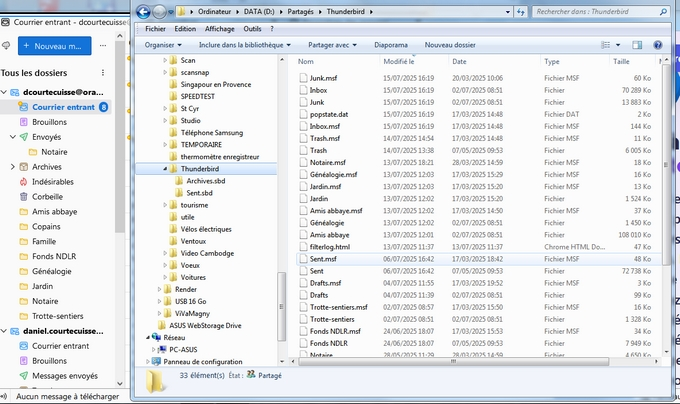Click the Explorer horizontal scrollbar thumb
This screenshot has width=680, height=404.
tap(453, 362)
